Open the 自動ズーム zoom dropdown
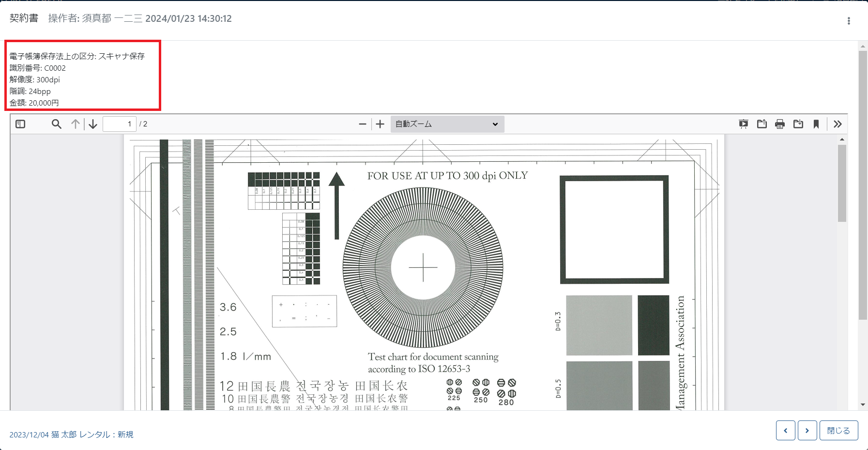The height and width of the screenshot is (450, 868). click(447, 124)
